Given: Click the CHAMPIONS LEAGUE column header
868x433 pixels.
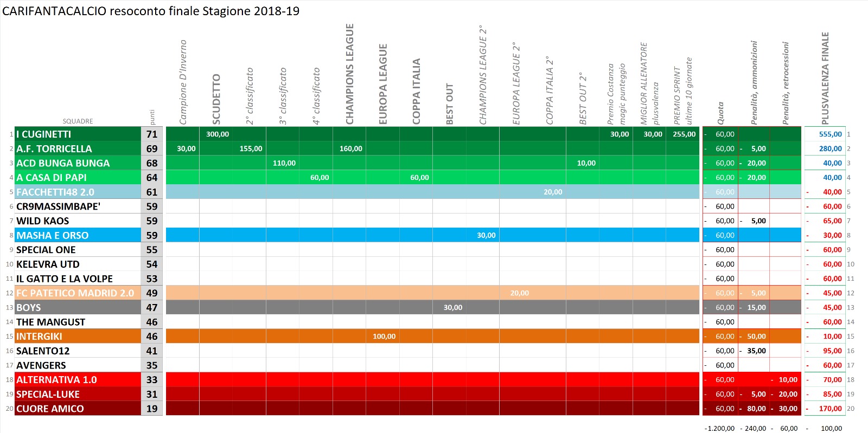Looking at the screenshot, I should pyautogui.click(x=350, y=74).
